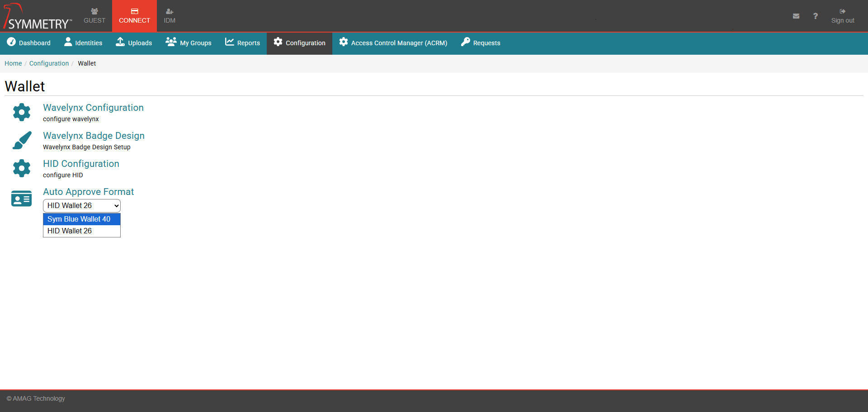Click gear icon beside HID Configuration

[x=22, y=168]
